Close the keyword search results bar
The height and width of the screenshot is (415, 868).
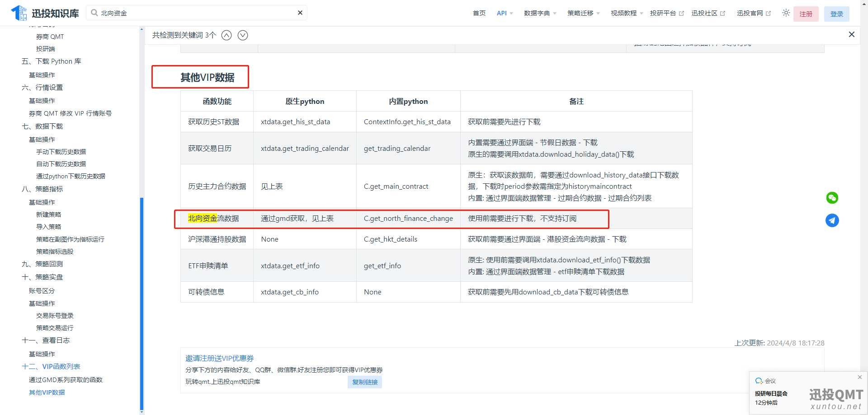click(851, 35)
